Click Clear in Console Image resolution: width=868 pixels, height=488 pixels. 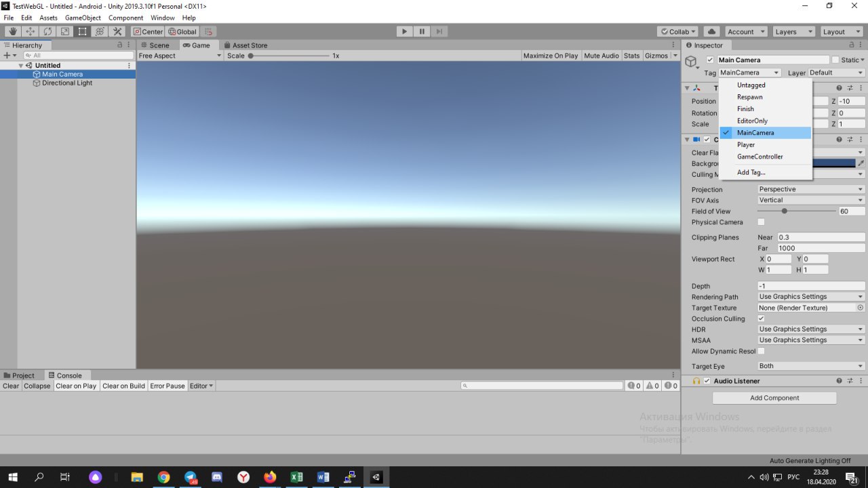[11, 386]
